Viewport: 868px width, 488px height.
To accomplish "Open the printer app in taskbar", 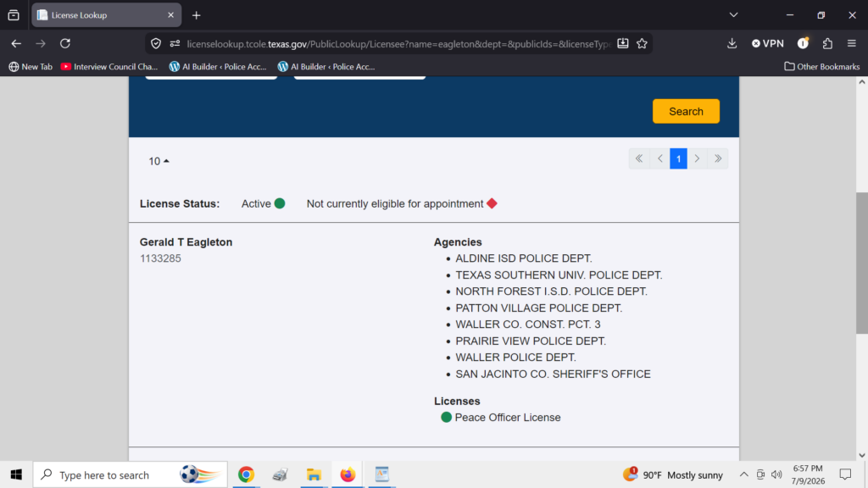I will tap(280, 474).
